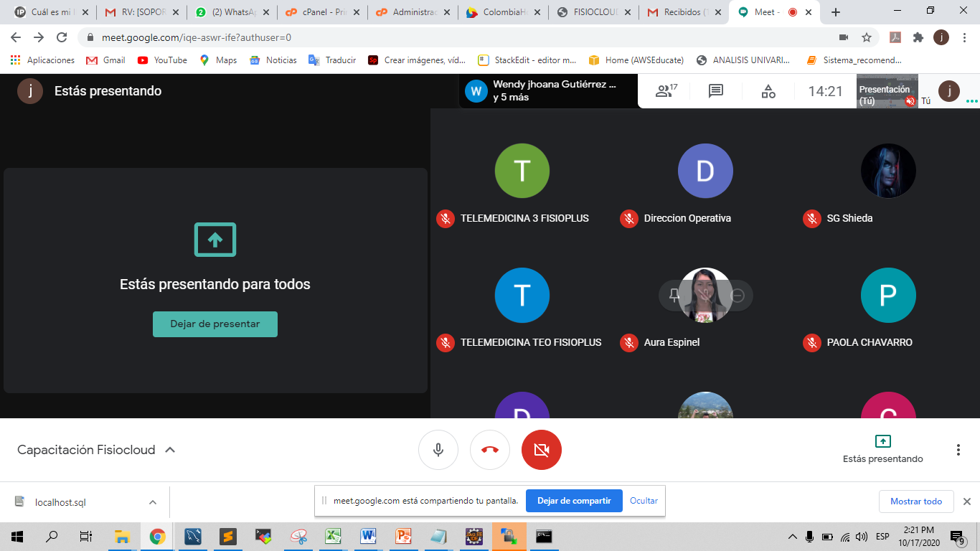Click the Dejar de compartir button

pyautogui.click(x=573, y=501)
